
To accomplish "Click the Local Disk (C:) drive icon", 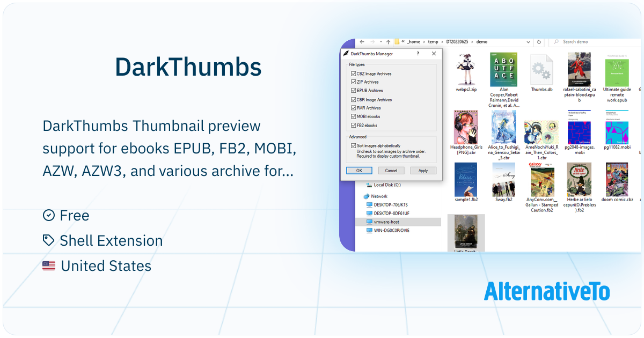I will click(x=369, y=185).
